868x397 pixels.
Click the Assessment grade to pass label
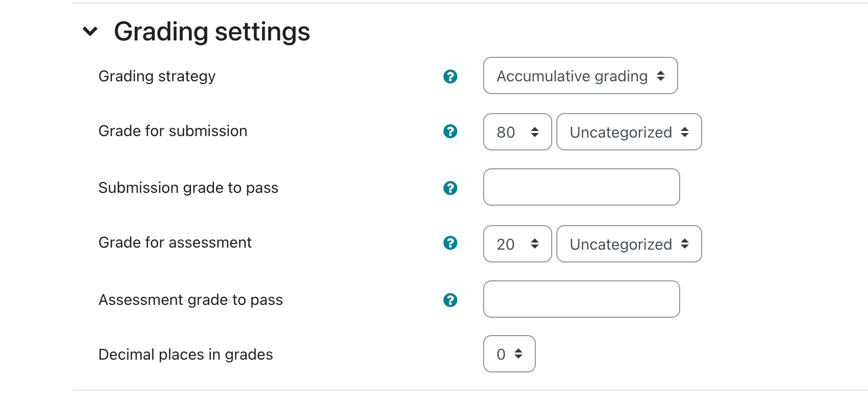pyautogui.click(x=191, y=300)
